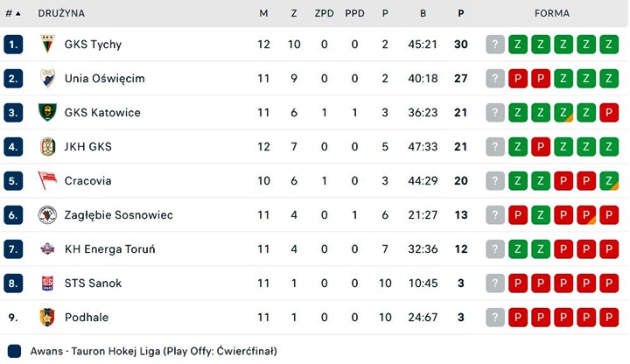
Task: Click the GKS Tychy team logo
Action: tap(47, 45)
